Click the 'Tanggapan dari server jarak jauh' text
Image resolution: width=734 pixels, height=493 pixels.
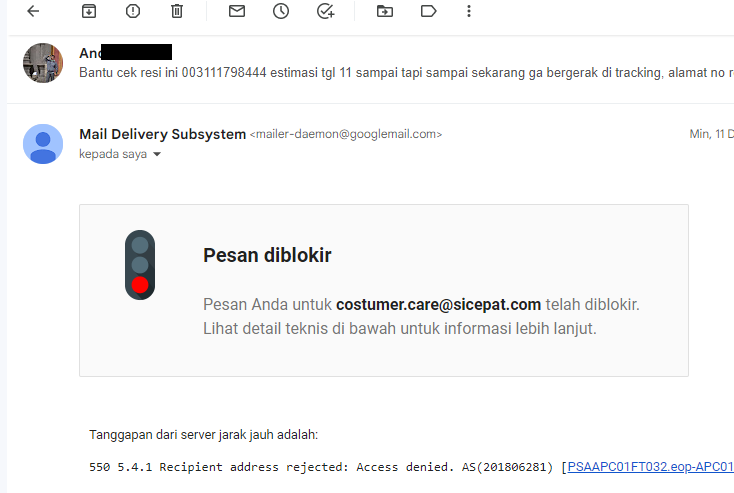click(x=204, y=434)
